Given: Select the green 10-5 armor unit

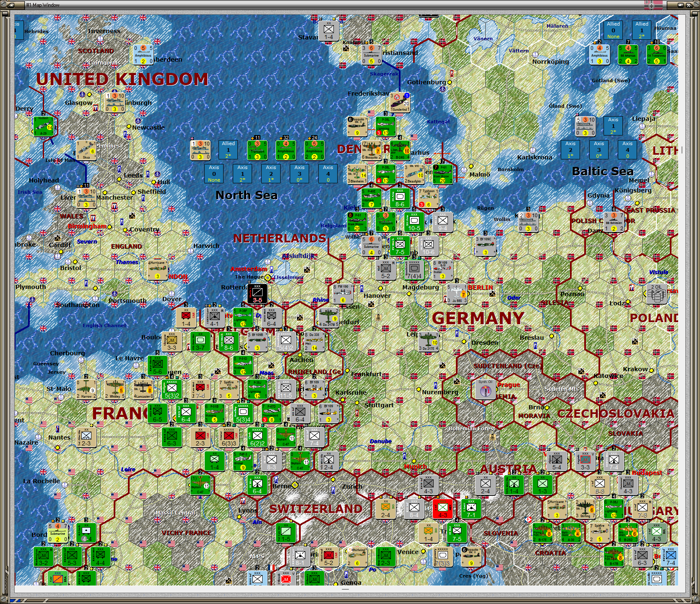Looking at the screenshot, I should coord(414,222).
